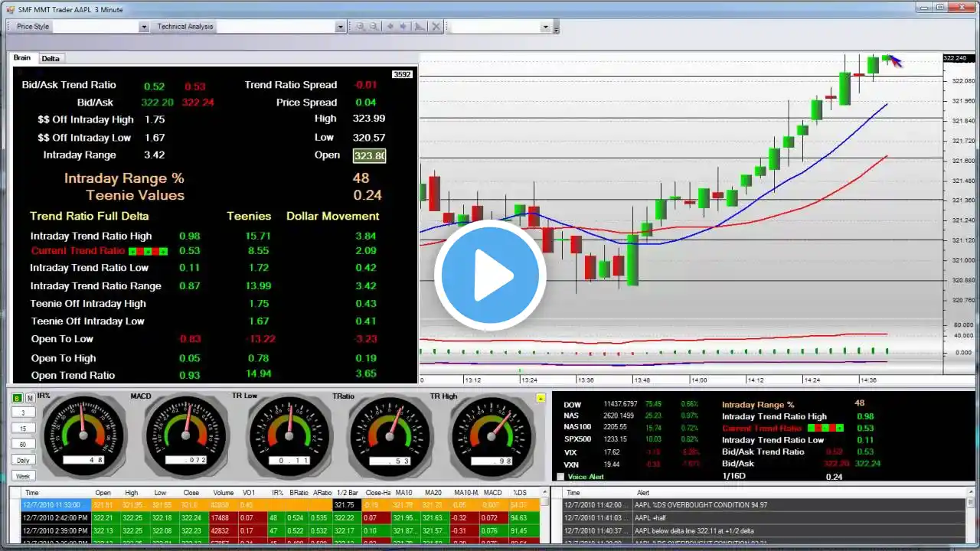
Task: Click the Trend Ratio Full Delta heading
Action: (90, 217)
